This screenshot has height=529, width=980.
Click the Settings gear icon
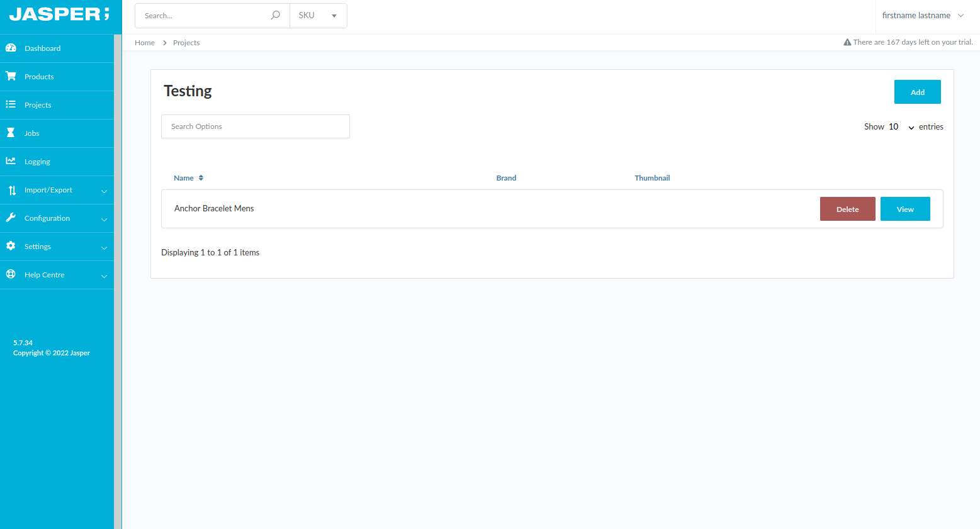coord(11,246)
